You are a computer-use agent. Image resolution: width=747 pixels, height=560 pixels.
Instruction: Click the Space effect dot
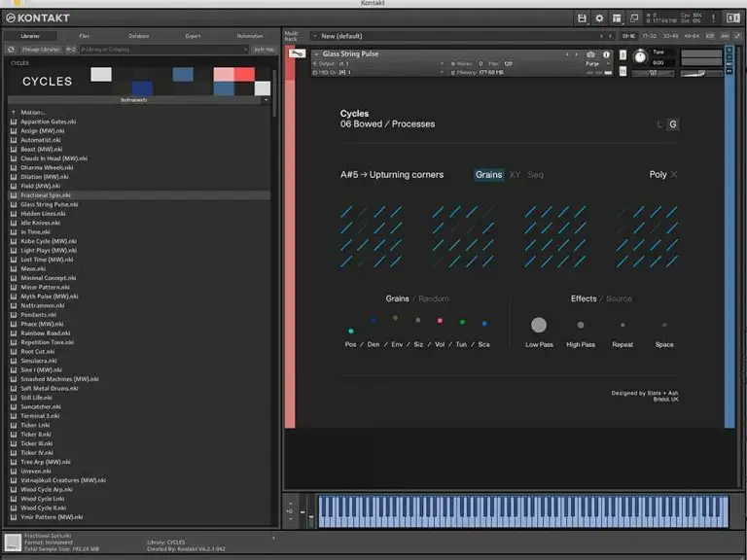click(x=664, y=325)
